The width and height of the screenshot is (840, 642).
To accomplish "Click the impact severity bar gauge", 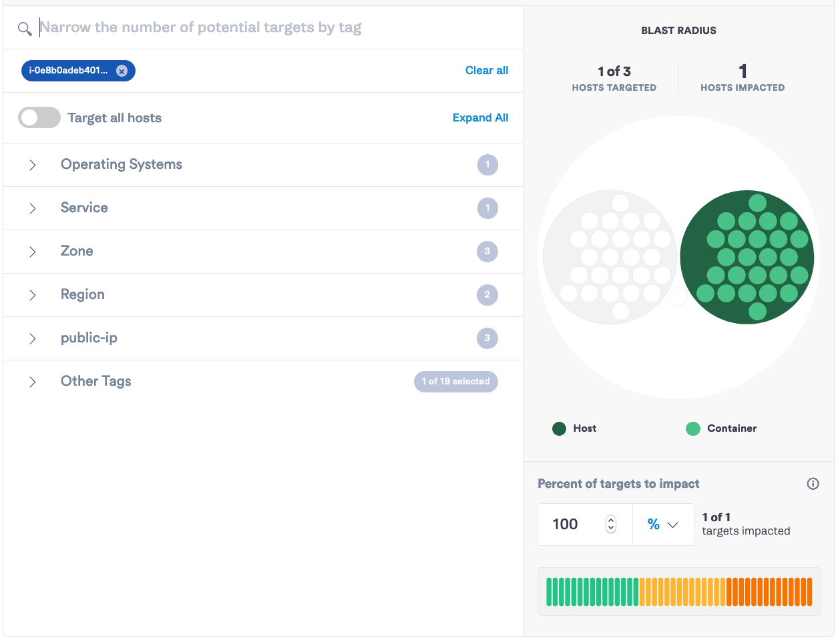I will [678, 591].
